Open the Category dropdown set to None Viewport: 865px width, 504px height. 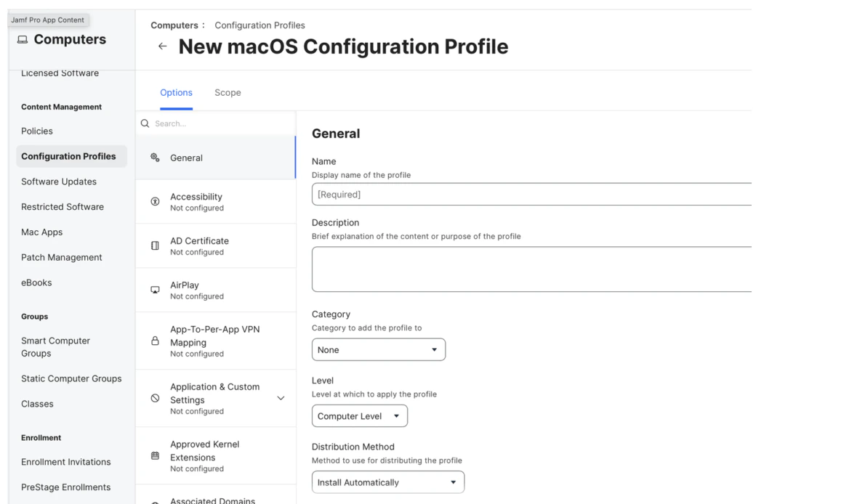click(x=378, y=350)
